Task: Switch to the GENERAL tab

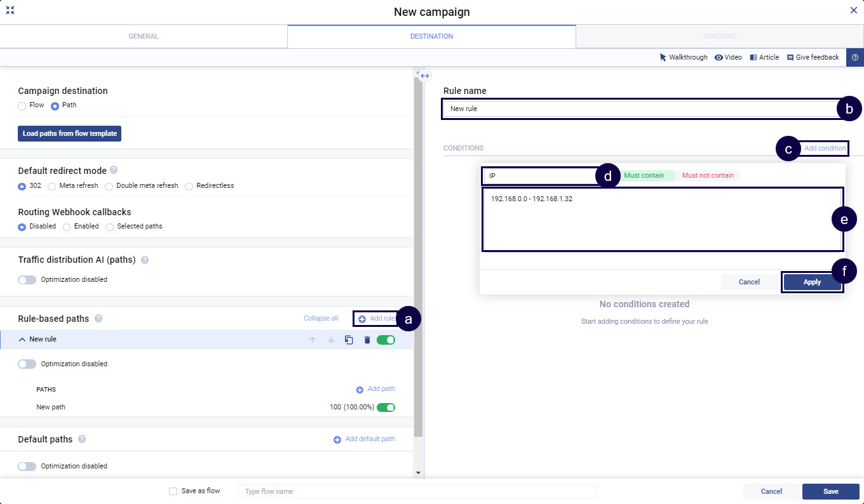Action: (144, 36)
